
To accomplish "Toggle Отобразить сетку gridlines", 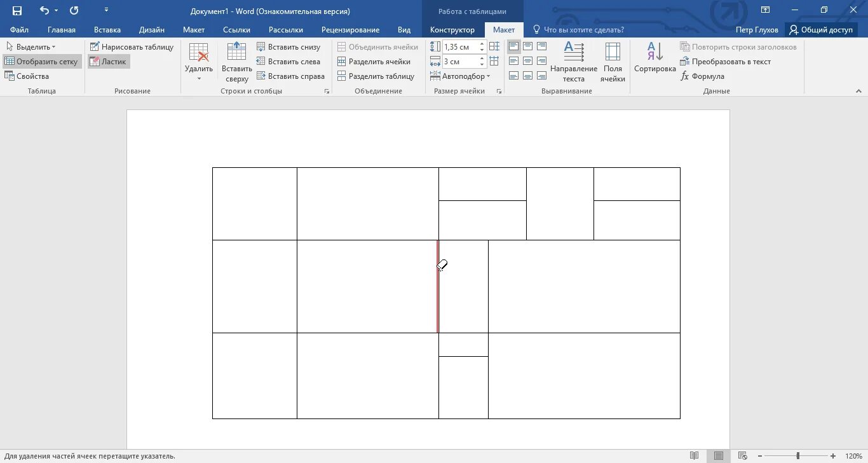I will (x=42, y=62).
